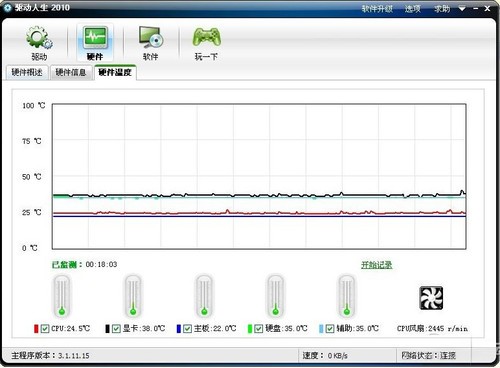This screenshot has height=368, width=500.
Task: Open the 驱动 driver gear icon
Action: tap(39, 38)
